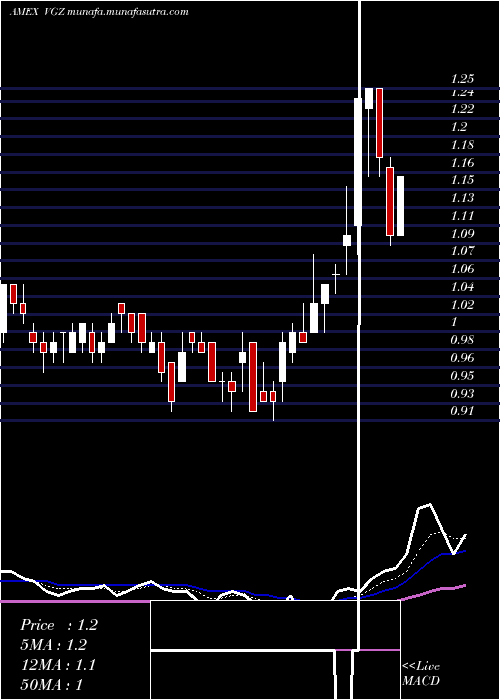This screenshot has height=700, width=500.
Task: Click the 0.98 price axis label
Action: pos(462,340)
